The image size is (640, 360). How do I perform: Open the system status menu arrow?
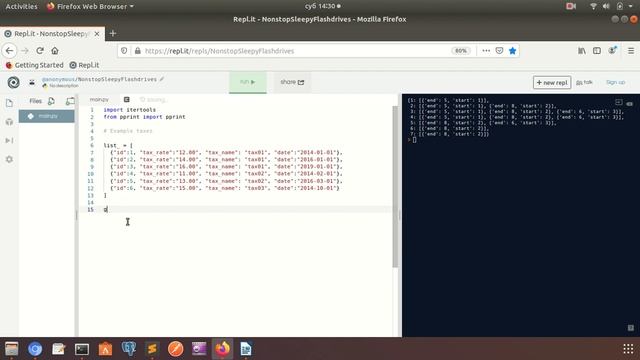pos(631,6)
